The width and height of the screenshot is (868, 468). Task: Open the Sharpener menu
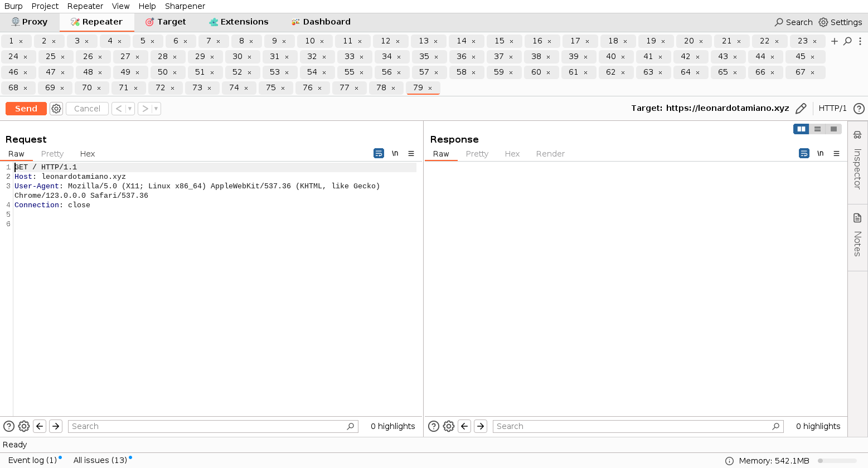[x=185, y=6]
